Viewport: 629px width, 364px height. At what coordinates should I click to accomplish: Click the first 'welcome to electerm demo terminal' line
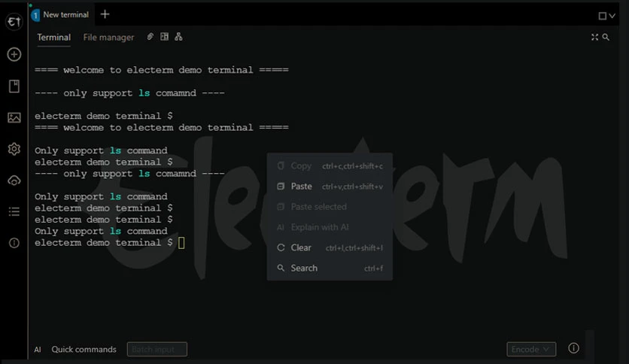(x=161, y=70)
